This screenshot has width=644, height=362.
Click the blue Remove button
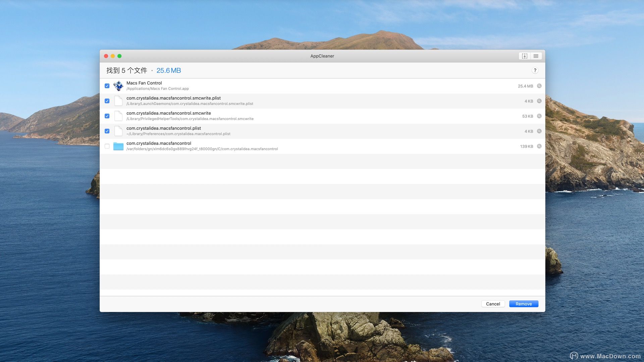(x=524, y=304)
